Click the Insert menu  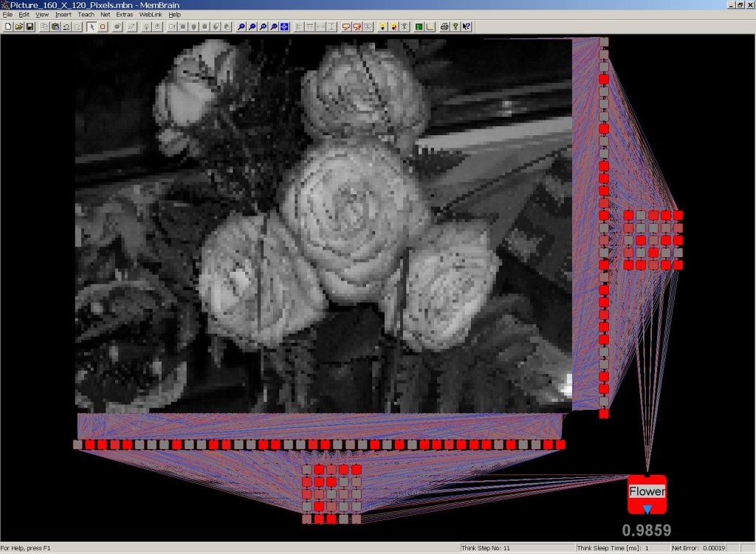[x=63, y=14]
